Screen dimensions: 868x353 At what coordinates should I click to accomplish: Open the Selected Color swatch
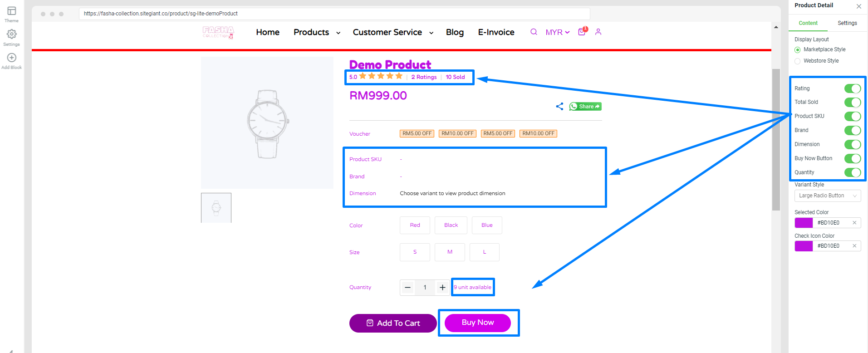pyautogui.click(x=804, y=223)
